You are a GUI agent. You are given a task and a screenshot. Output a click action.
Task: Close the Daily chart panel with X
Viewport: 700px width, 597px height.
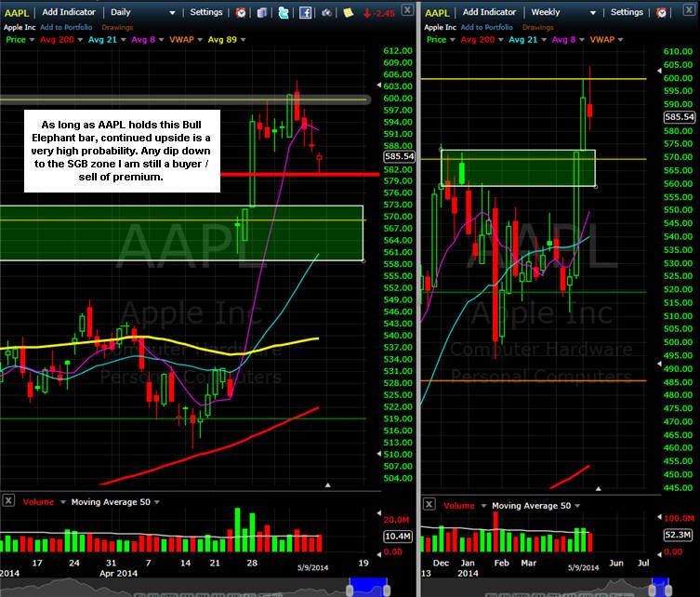[x=407, y=10]
